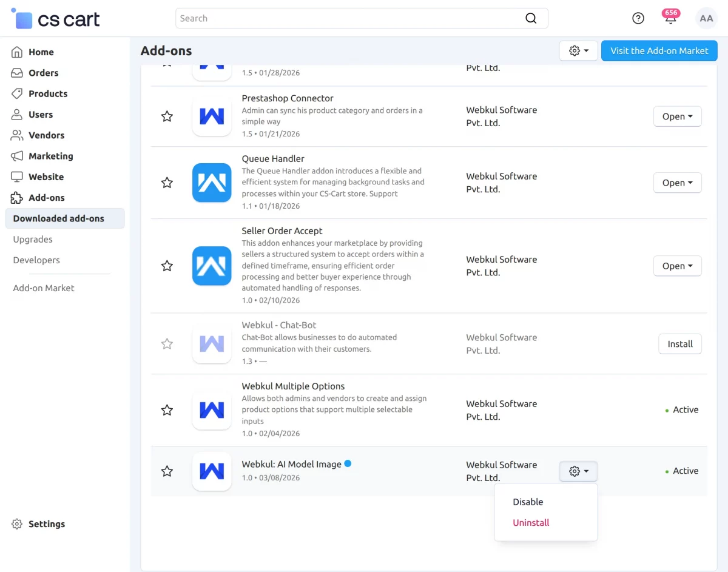Open Add-on Market in sidebar

point(44,288)
